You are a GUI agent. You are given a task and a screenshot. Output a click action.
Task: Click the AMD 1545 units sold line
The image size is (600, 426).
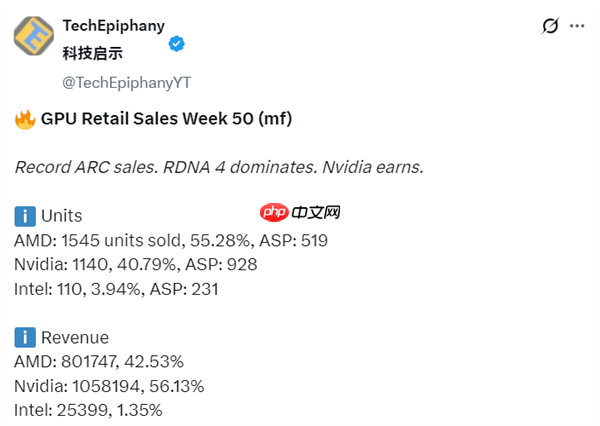170,241
